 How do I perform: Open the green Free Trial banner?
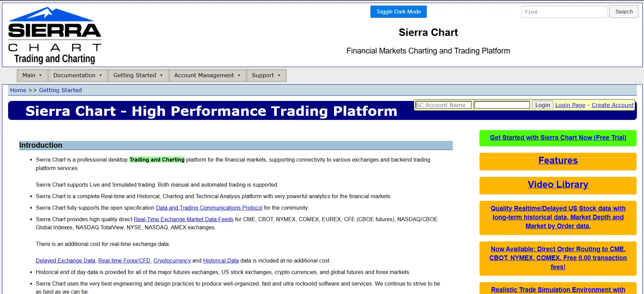(558, 138)
